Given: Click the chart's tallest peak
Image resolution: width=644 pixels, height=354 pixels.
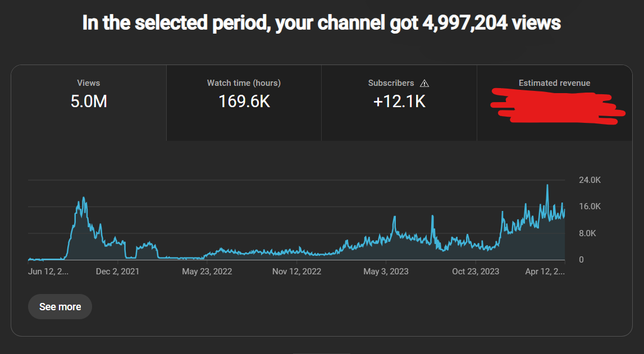Looking at the screenshot, I should pyautogui.click(x=547, y=186).
